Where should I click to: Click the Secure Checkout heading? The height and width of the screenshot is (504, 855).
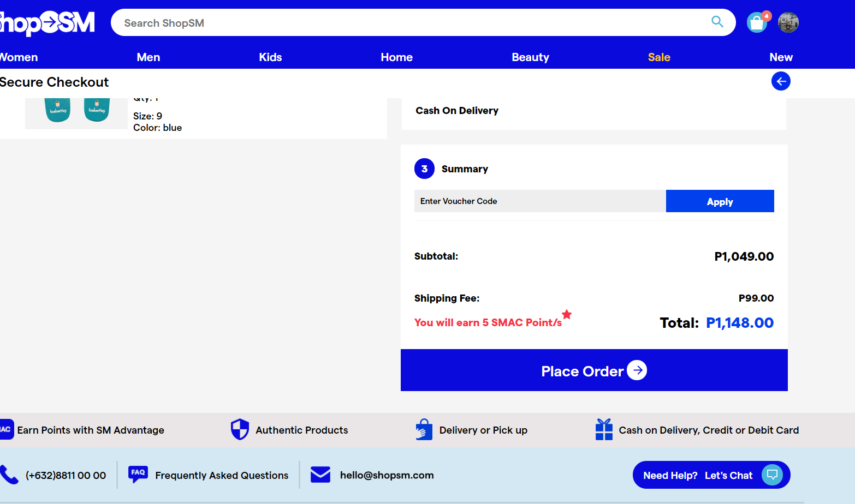click(x=54, y=82)
